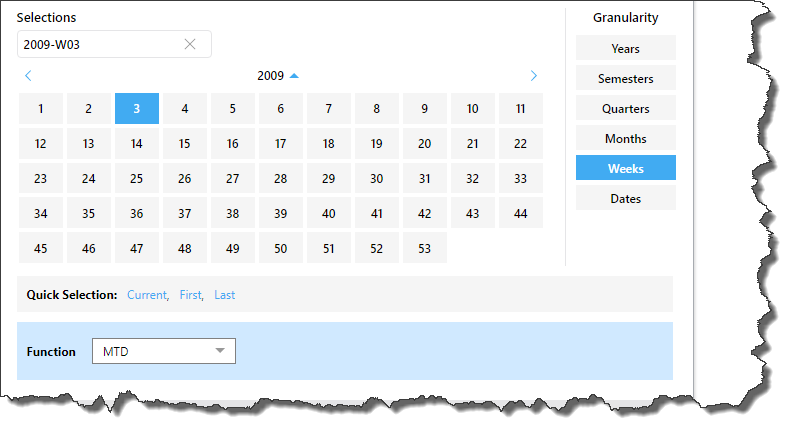Viewport: 795px width, 437px height.
Task: Switch granularity to Years
Action: point(625,48)
